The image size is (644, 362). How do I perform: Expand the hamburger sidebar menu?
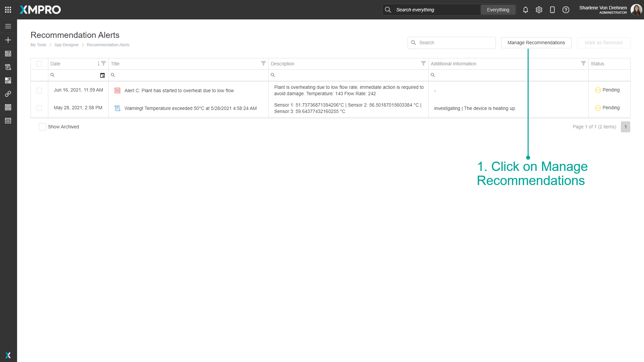[x=8, y=26]
